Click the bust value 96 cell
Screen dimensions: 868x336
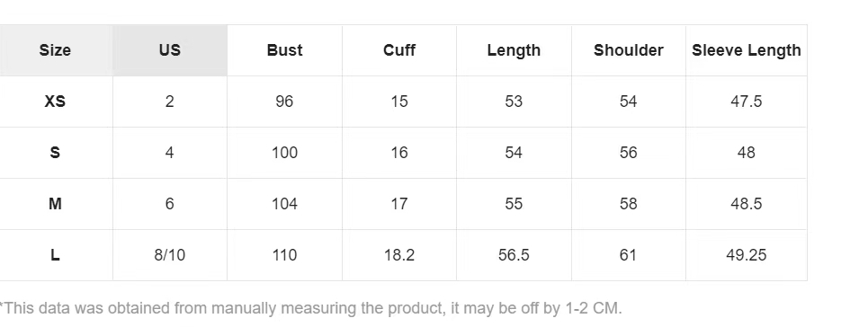(x=284, y=102)
